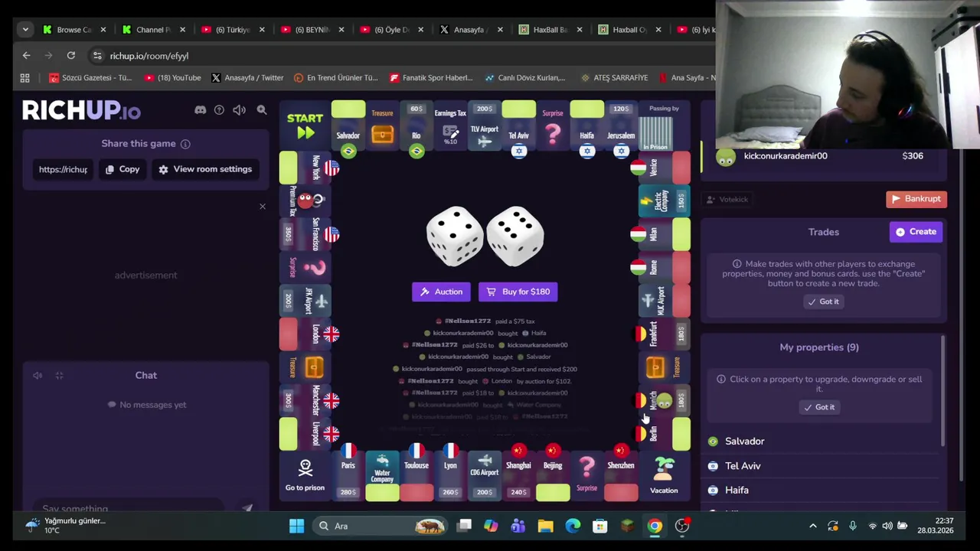Viewport: 980px width, 551px height.
Task: Select the JFK Airport tile
Action: click(305, 301)
